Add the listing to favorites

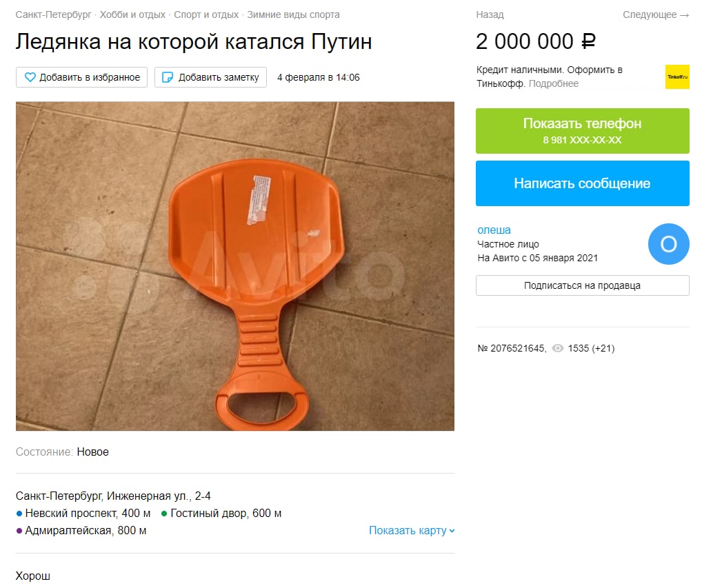(81, 77)
